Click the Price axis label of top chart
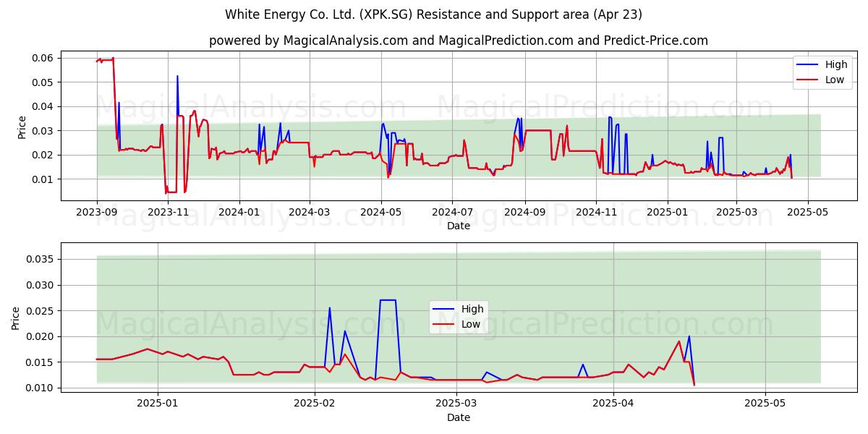 (22, 127)
